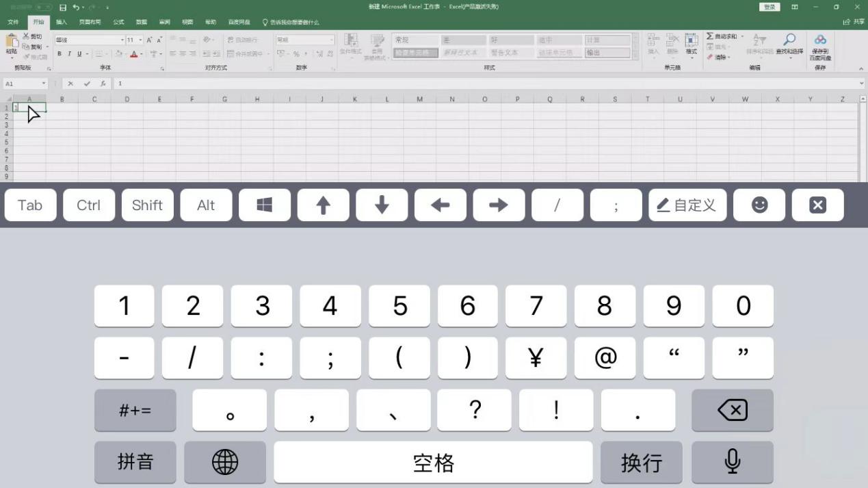Switch keyboard to Pinyin (拼音) input
Screen dimensions: 868x488
coord(135,462)
